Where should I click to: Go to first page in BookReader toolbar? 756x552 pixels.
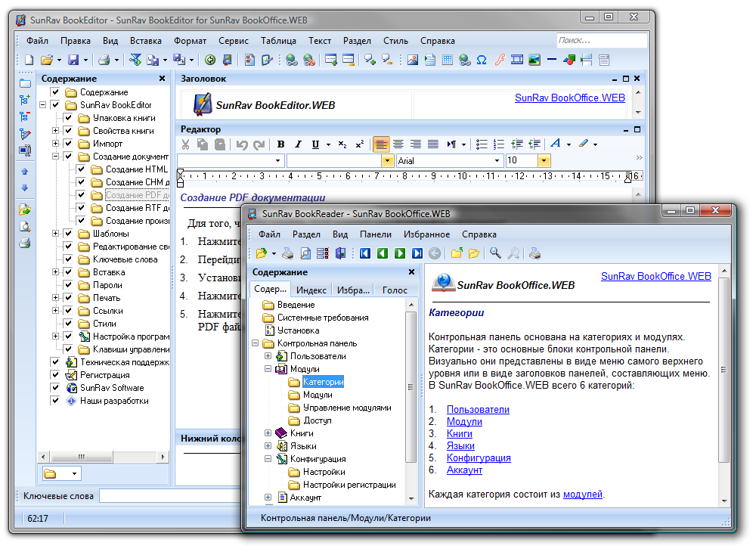(365, 253)
